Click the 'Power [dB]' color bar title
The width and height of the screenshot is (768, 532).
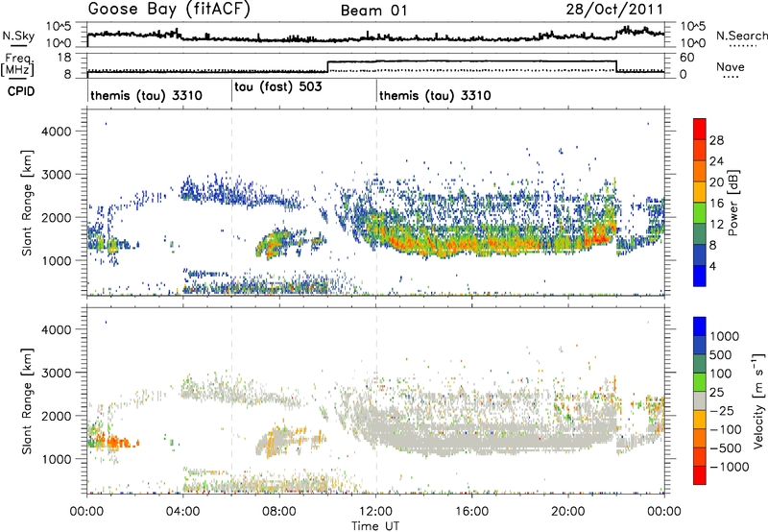tap(732, 203)
